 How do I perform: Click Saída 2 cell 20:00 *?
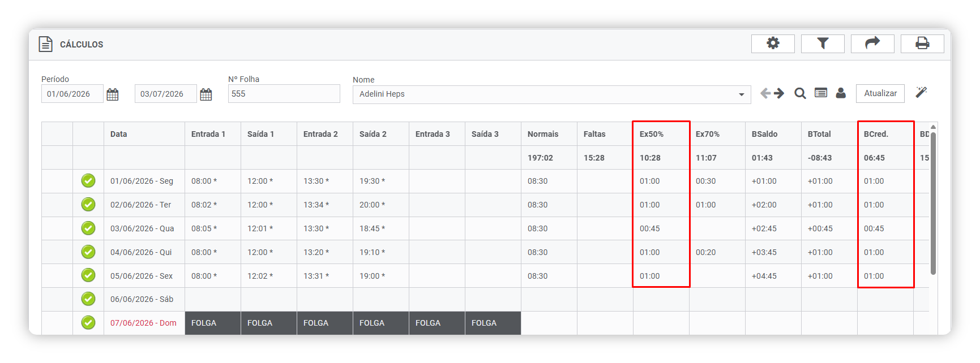(x=381, y=205)
